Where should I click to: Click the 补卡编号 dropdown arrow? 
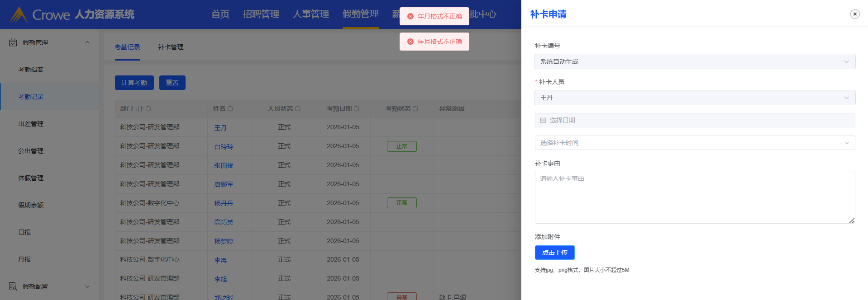point(846,61)
